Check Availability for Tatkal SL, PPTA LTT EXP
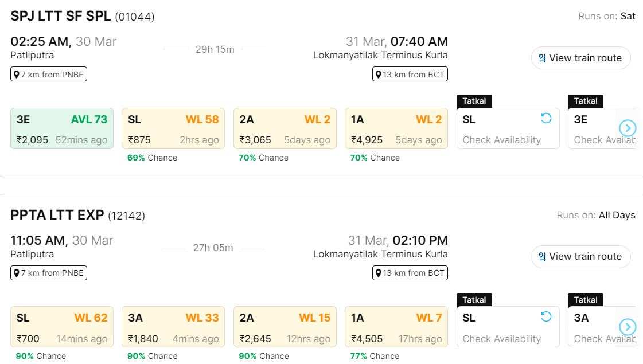Screen dimensions: 643x364 502,339
